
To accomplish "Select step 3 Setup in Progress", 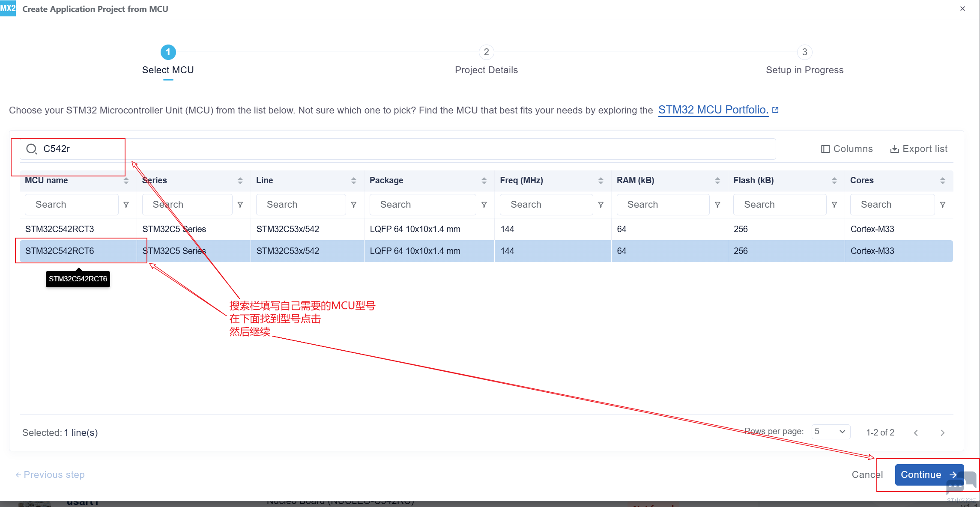I will click(x=805, y=60).
